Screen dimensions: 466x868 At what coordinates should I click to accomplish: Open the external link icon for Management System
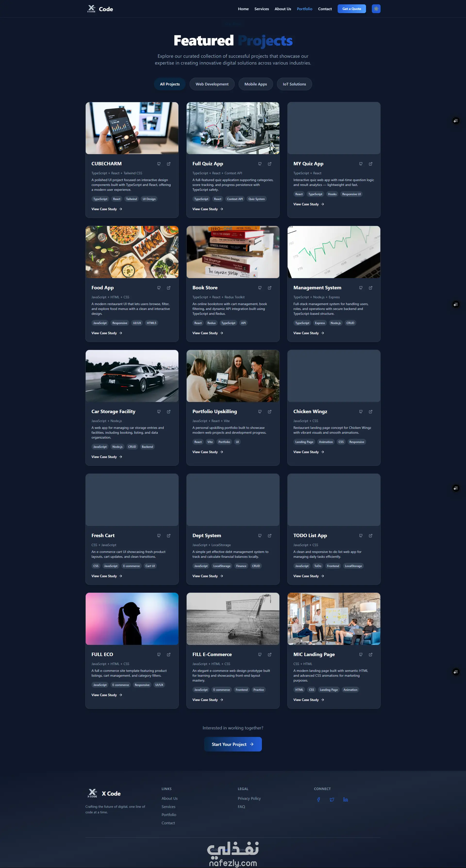click(370, 288)
